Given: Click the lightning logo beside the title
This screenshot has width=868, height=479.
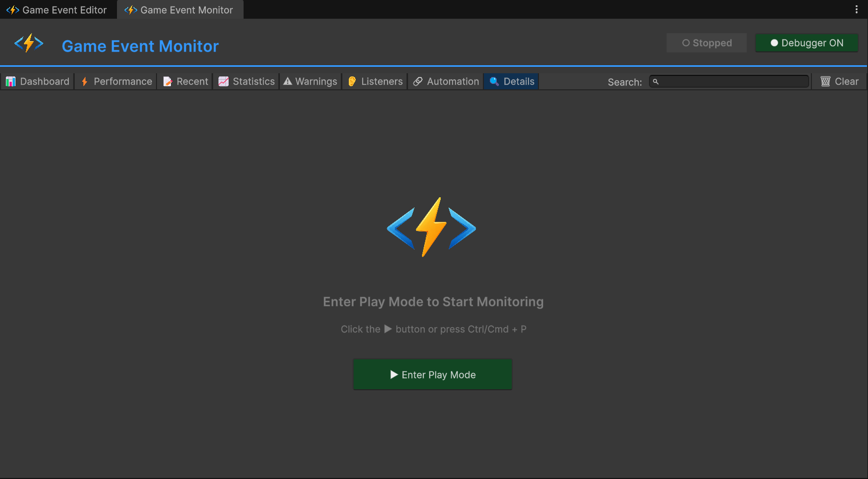Looking at the screenshot, I should click(29, 43).
